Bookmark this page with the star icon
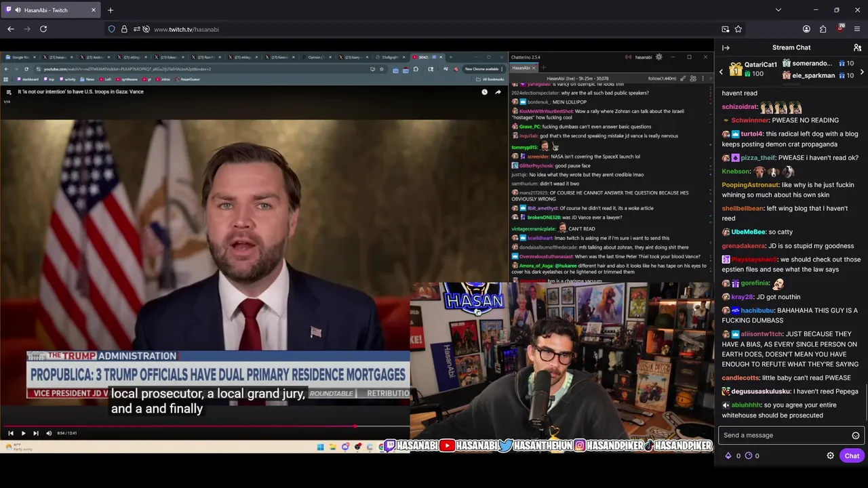The width and height of the screenshot is (868, 488). [x=738, y=29]
